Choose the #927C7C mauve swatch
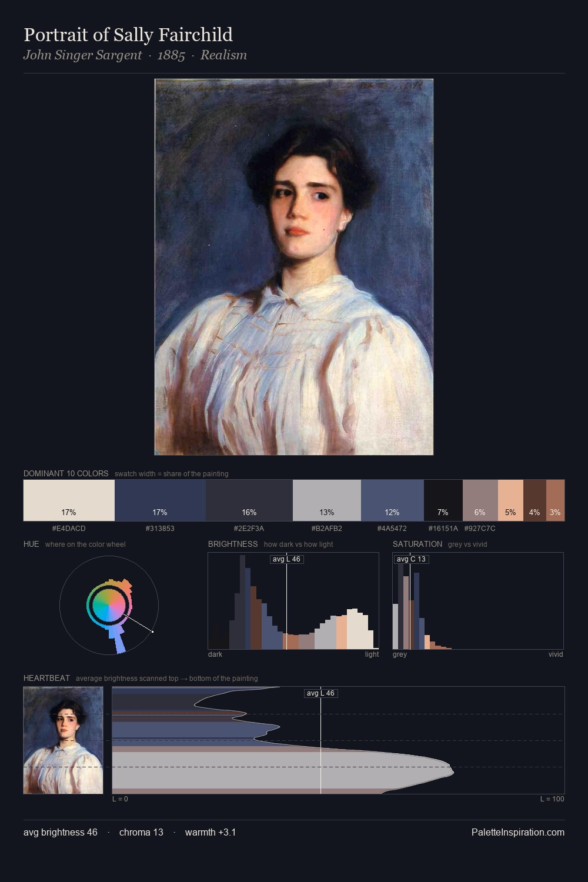The image size is (588, 882). [x=480, y=500]
